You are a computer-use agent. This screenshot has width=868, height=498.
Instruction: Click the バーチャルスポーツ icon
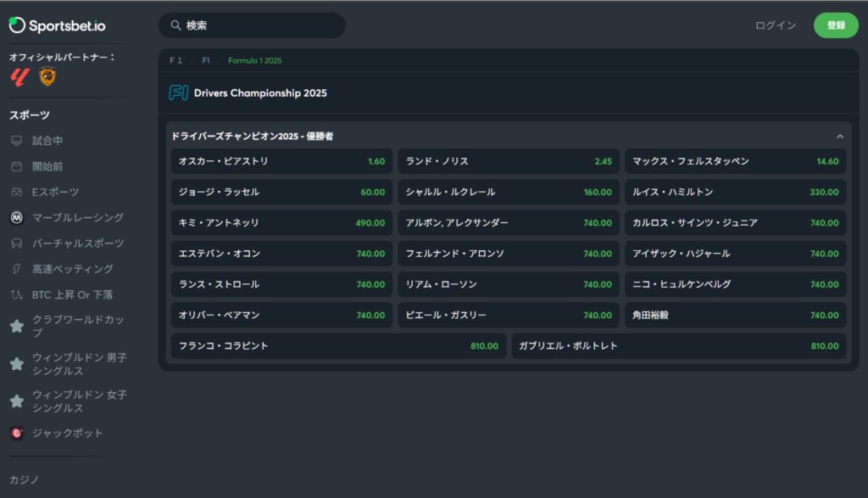click(x=17, y=243)
